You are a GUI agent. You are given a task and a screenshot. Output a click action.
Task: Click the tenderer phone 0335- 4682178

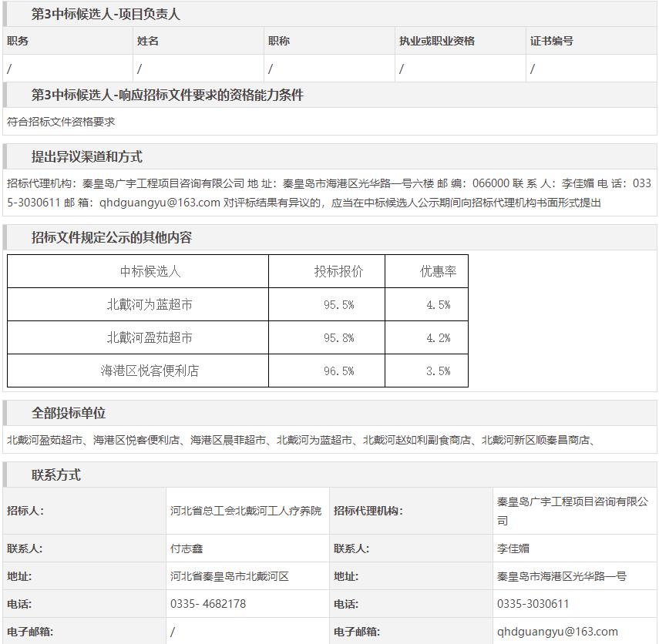[208, 604]
